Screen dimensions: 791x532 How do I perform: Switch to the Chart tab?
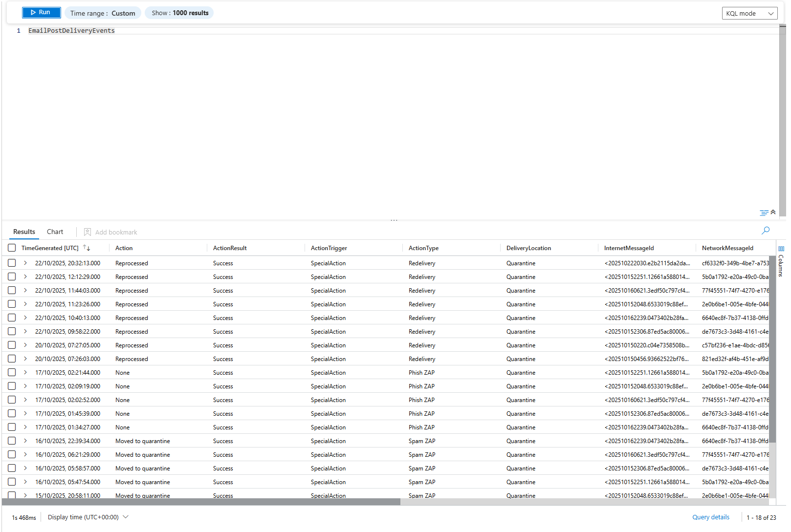coord(55,232)
